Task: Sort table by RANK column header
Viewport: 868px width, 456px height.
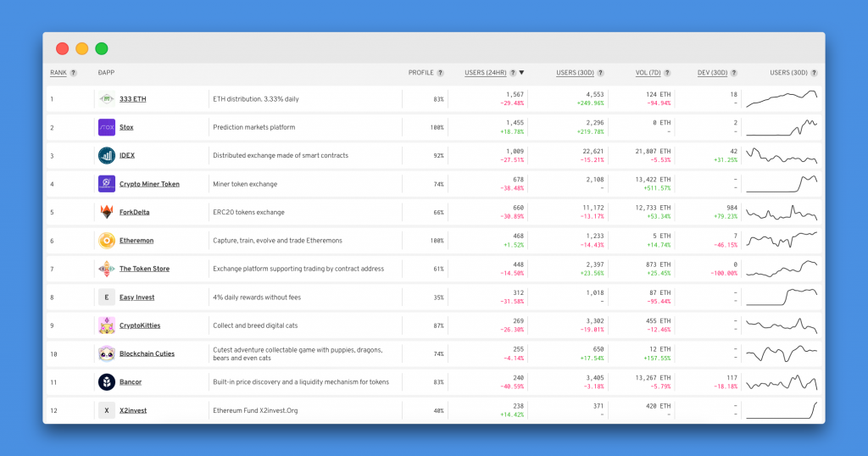Action: [58, 73]
